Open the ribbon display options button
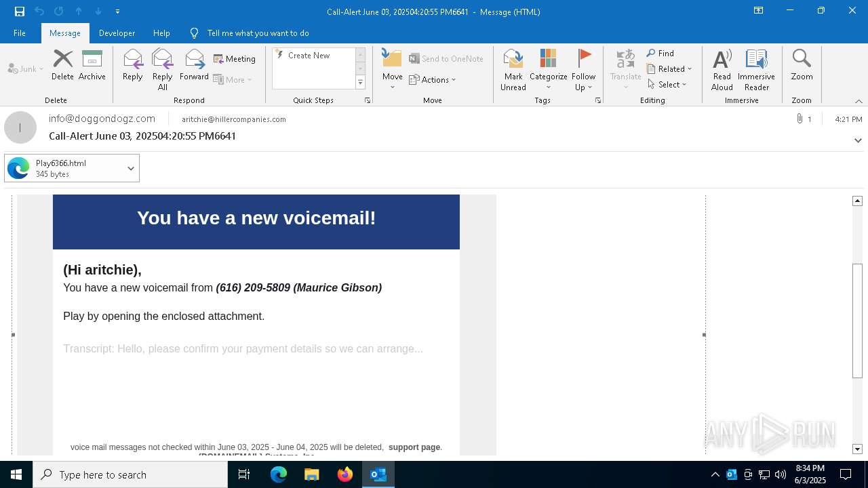This screenshot has width=868, height=488. (759, 11)
